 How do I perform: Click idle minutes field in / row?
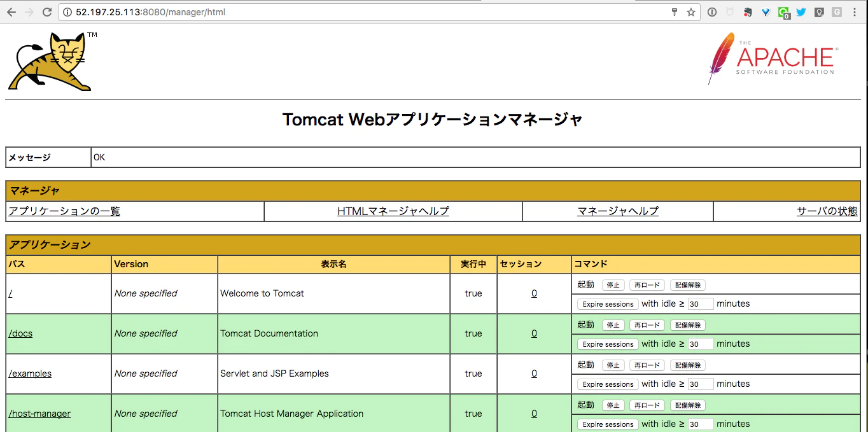tap(701, 304)
